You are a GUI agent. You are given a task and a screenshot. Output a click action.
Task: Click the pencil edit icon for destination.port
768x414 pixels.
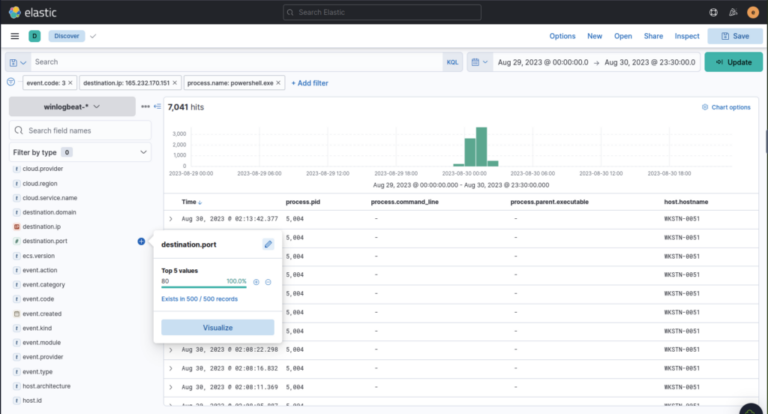[268, 244]
